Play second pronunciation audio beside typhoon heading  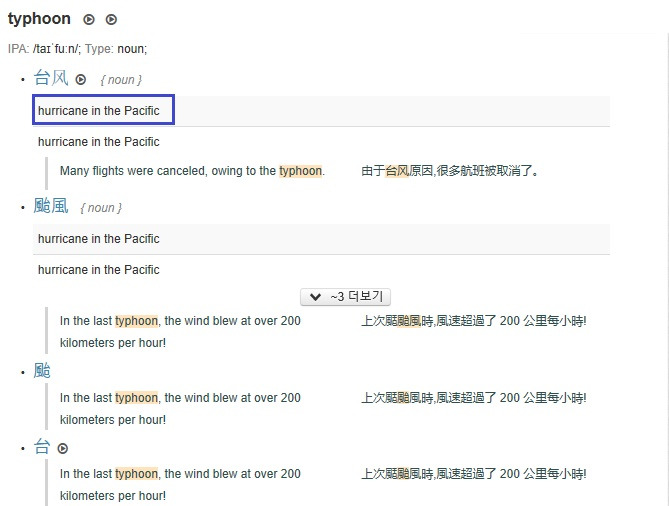tap(111, 19)
